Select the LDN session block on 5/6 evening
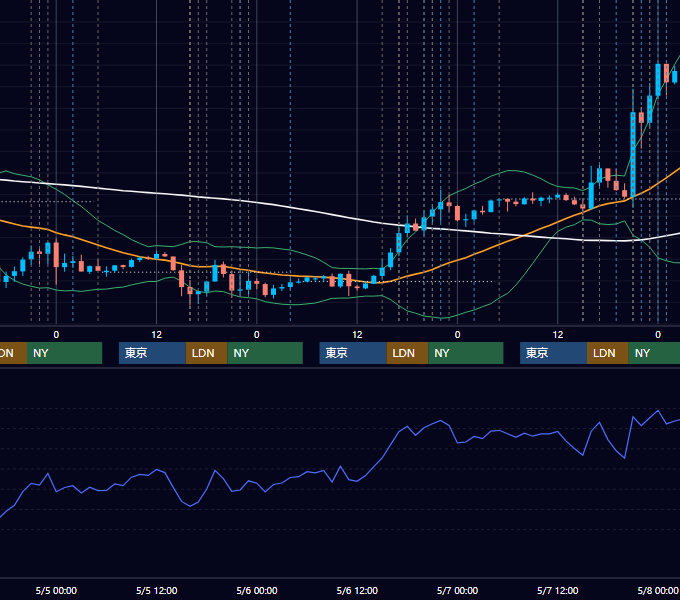 pos(407,353)
